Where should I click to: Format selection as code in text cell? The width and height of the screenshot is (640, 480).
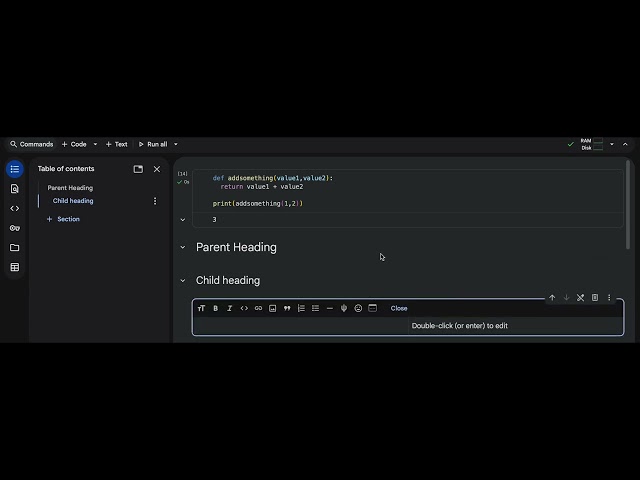pyautogui.click(x=244, y=308)
